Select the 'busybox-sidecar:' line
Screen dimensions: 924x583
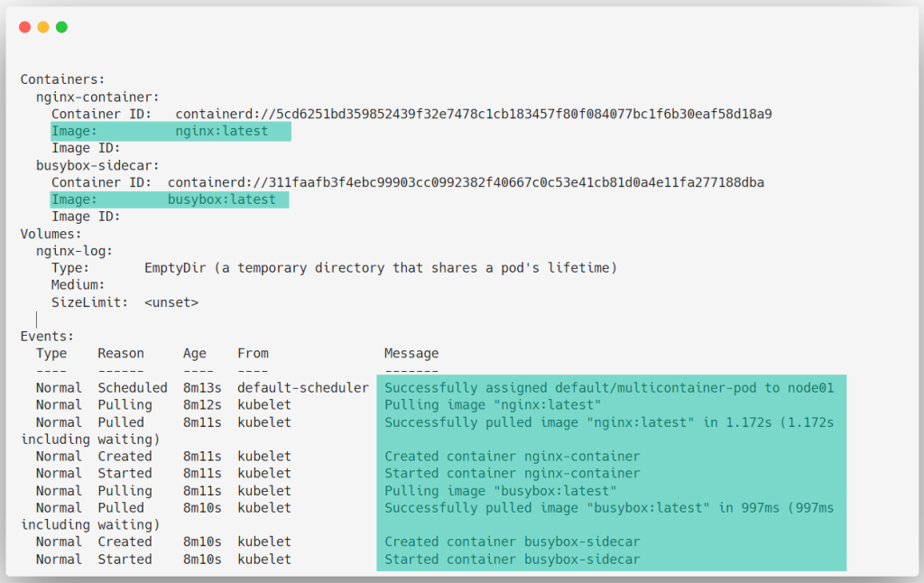tap(97, 165)
